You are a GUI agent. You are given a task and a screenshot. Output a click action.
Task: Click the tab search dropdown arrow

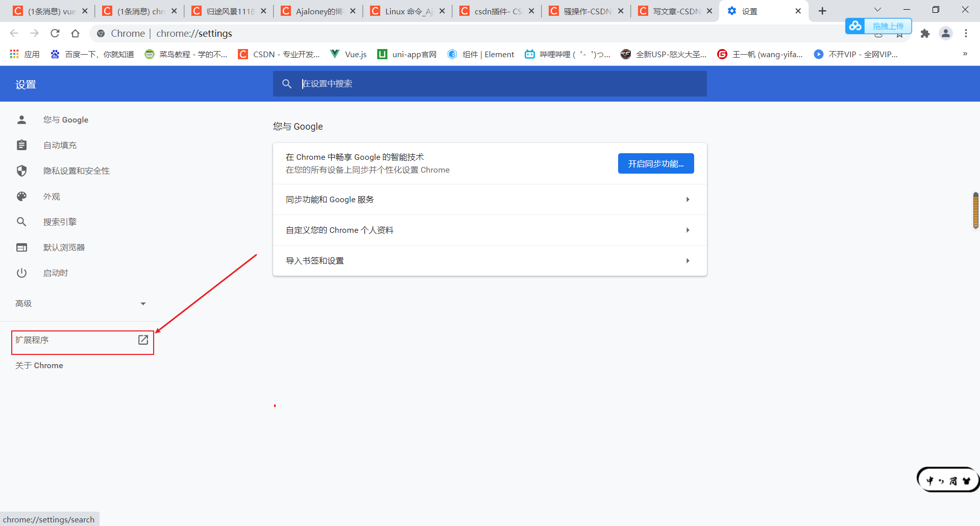(x=877, y=10)
